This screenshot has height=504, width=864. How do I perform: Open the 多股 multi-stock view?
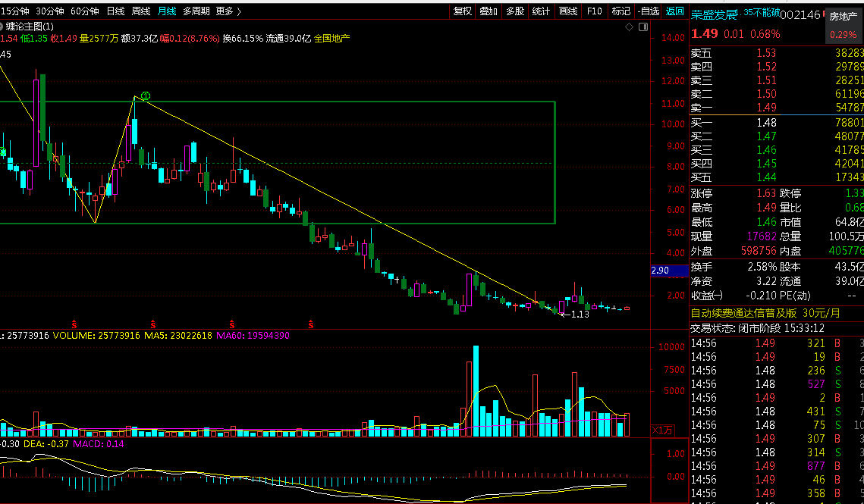click(515, 11)
